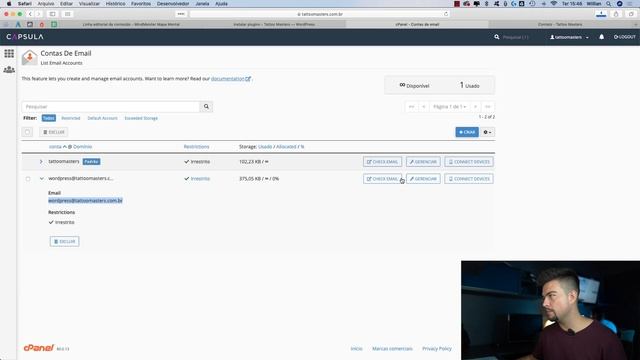Click the header Pesquisar field
Viewport: 640px width, 360px height.
(516, 37)
